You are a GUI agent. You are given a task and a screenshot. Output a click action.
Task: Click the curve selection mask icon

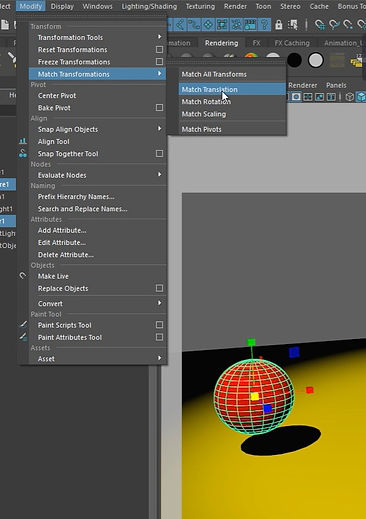[x=194, y=25]
